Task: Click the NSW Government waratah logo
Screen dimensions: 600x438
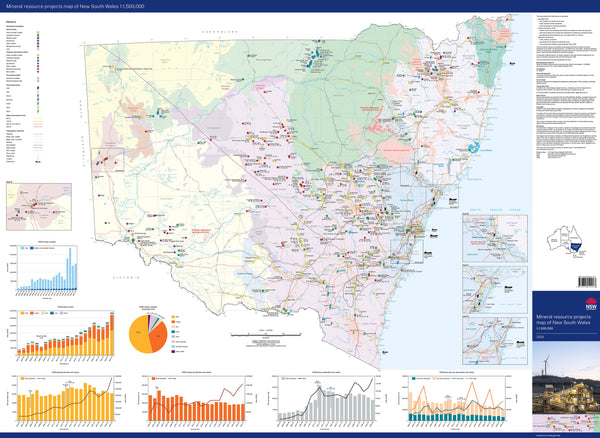Action: click(591, 304)
